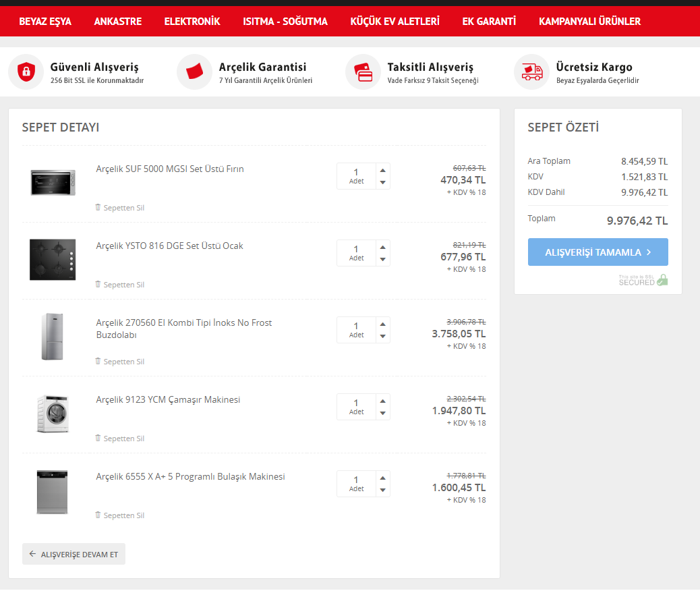Decrease quantity of YSTO 816 DGE Ocak
This screenshot has width=700, height=591.
pos(382,259)
